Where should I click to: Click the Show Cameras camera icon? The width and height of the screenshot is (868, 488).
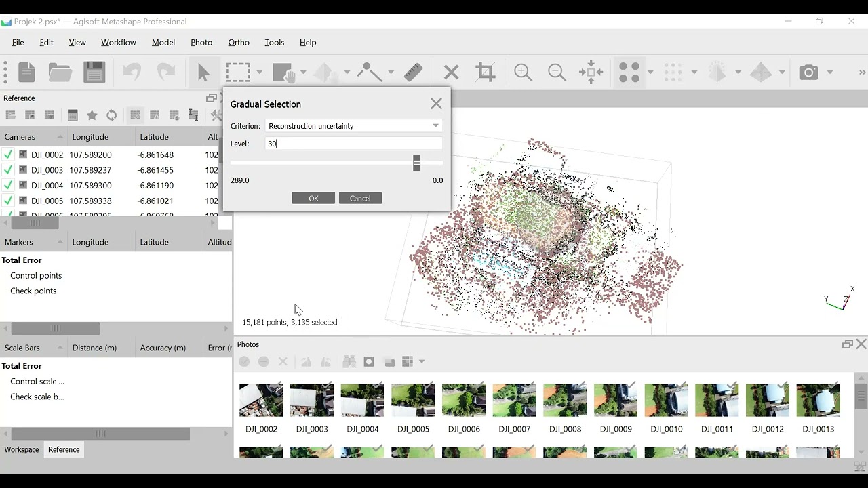(x=809, y=73)
